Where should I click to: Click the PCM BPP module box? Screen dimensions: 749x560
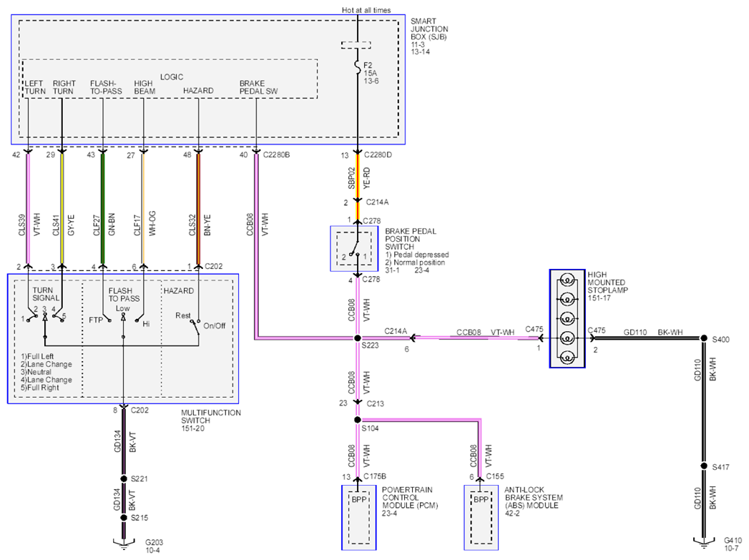point(358,518)
